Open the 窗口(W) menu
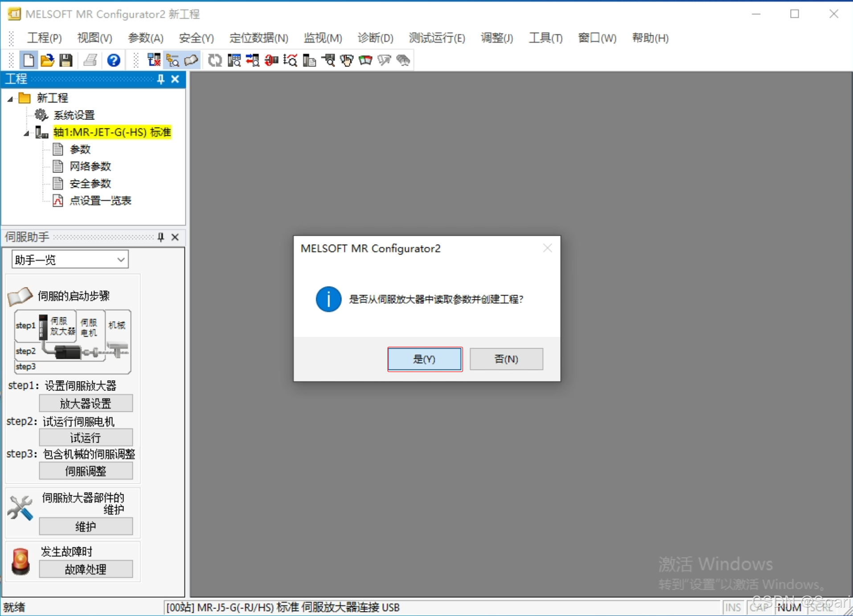The image size is (853, 616). 597,38
